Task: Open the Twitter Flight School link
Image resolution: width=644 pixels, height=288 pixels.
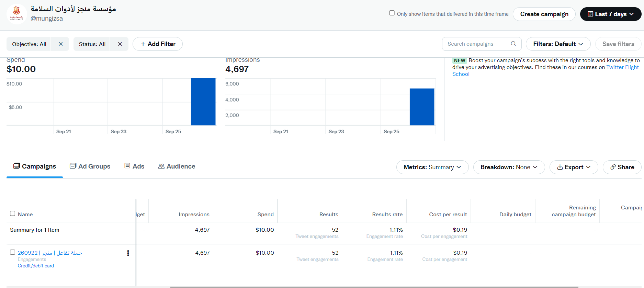Action: 622,67
